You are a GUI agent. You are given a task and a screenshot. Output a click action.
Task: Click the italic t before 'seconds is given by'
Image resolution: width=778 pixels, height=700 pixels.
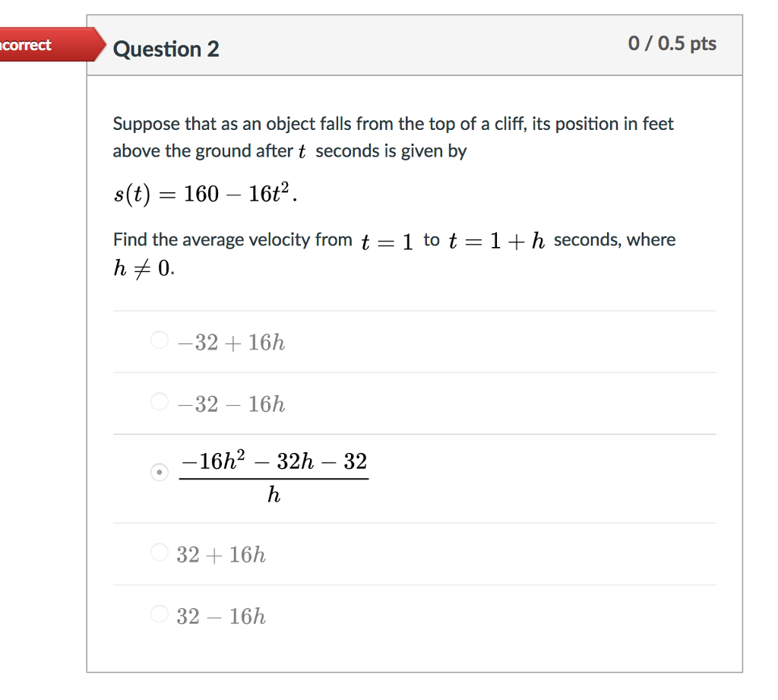(x=302, y=152)
